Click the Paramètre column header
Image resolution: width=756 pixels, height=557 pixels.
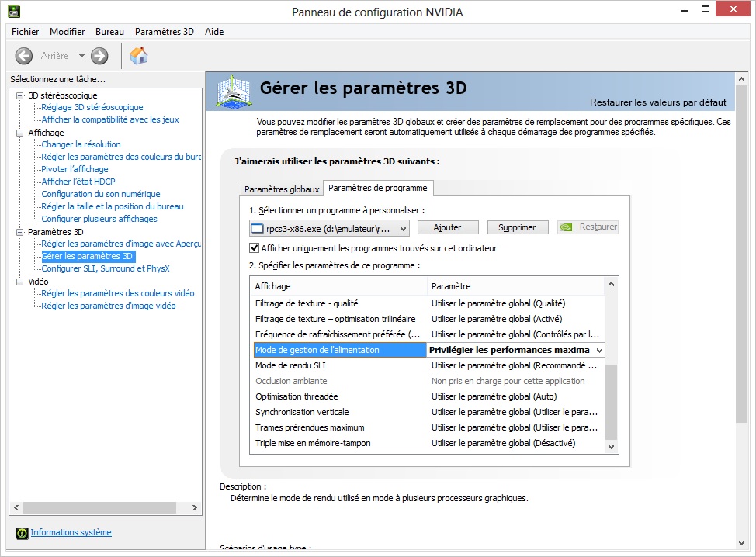point(516,286)
